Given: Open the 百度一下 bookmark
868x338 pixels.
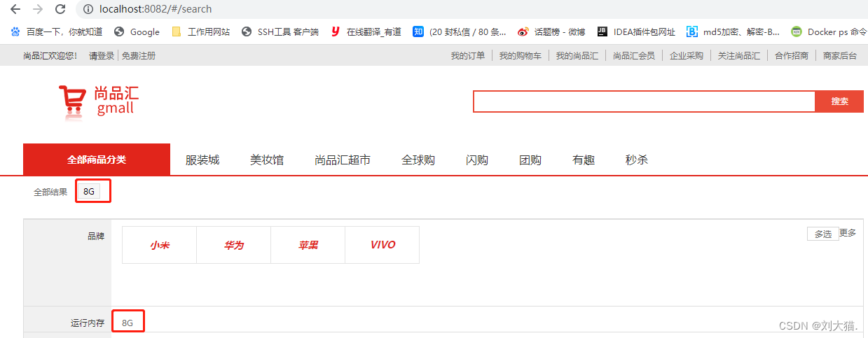Looking at the screenshot, I should click(x=57, y=31).
